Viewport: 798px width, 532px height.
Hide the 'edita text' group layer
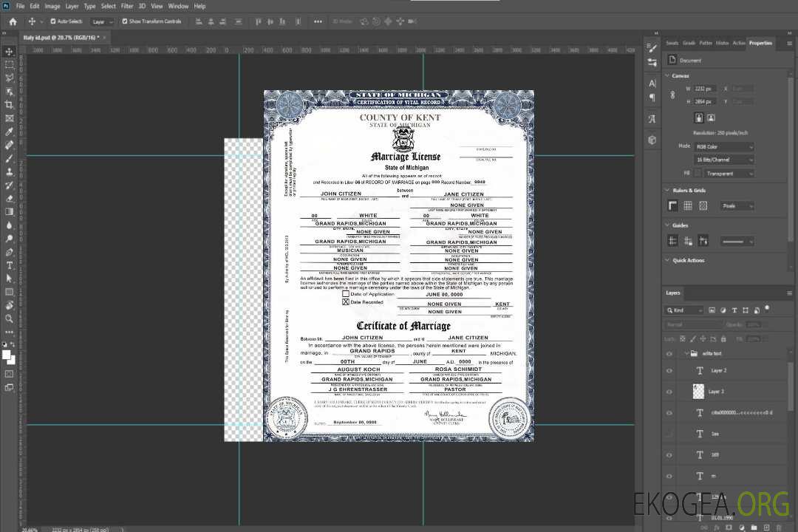(669, 354)
